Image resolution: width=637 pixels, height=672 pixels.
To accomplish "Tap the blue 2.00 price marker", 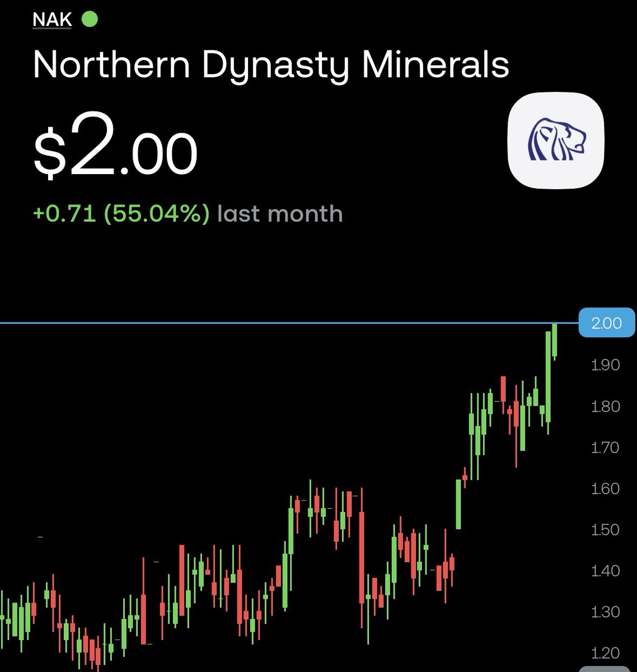I will click(607, 323).
